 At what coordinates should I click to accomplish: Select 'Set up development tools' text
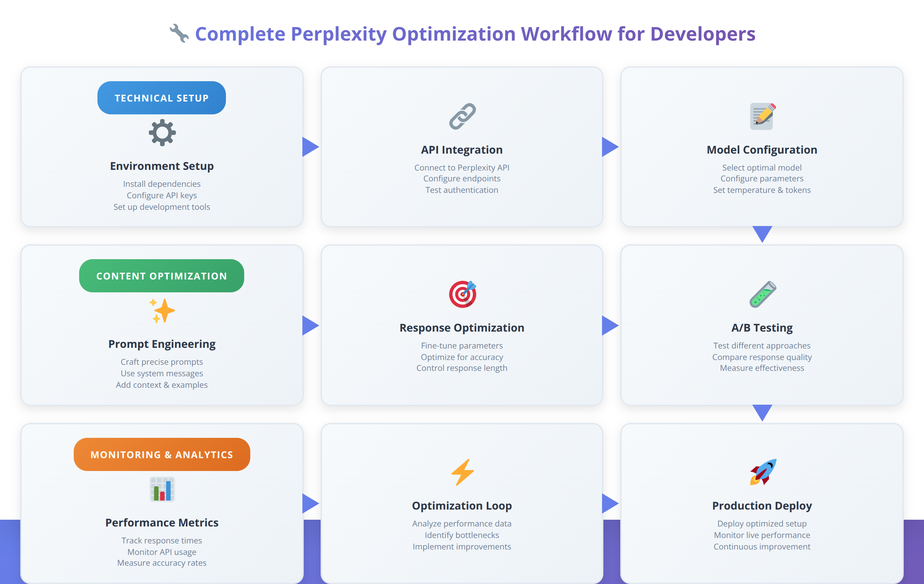pyautogui.click(x=162, y=207)
